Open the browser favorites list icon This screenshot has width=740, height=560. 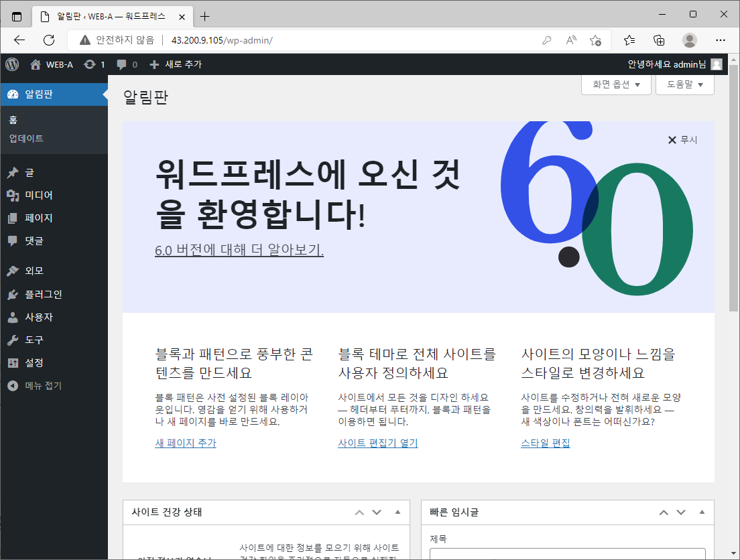click(629, 41)
